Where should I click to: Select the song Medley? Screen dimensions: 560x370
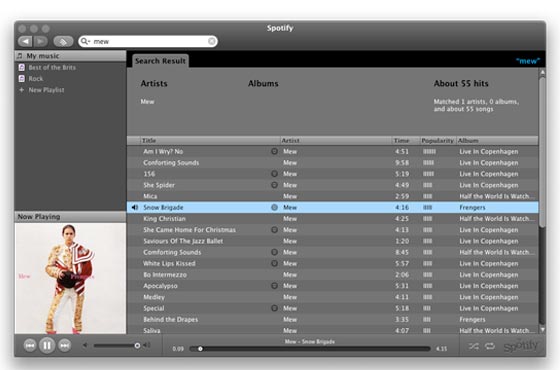[154, 297]
